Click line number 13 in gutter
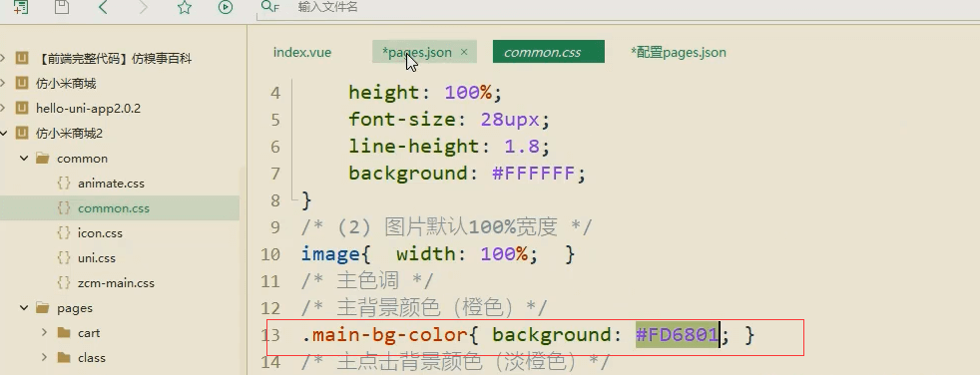Image resolution: width=980 pixels, height=375 pixels. click(270, 336)
